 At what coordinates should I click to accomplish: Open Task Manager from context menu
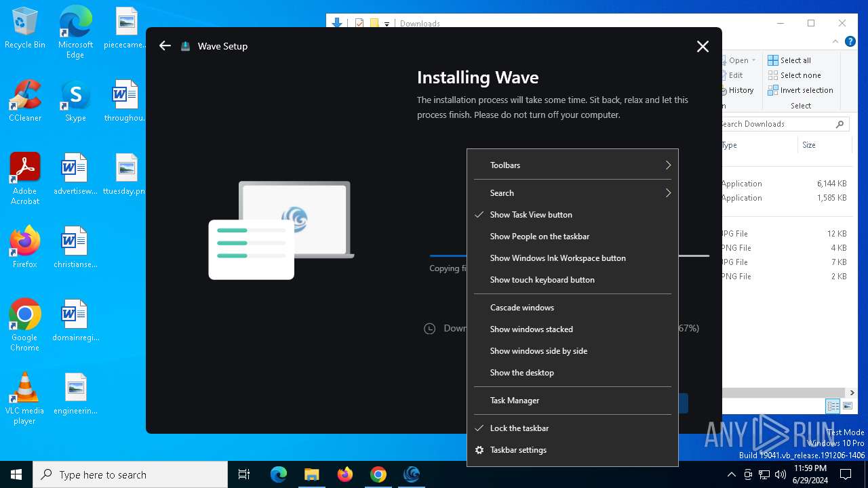tap(572, 401)
